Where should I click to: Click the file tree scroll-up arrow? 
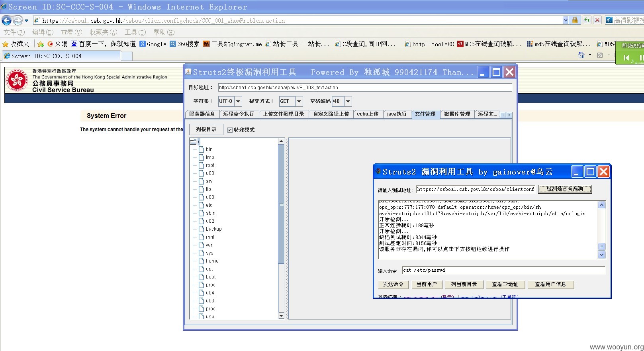(281, 141)
